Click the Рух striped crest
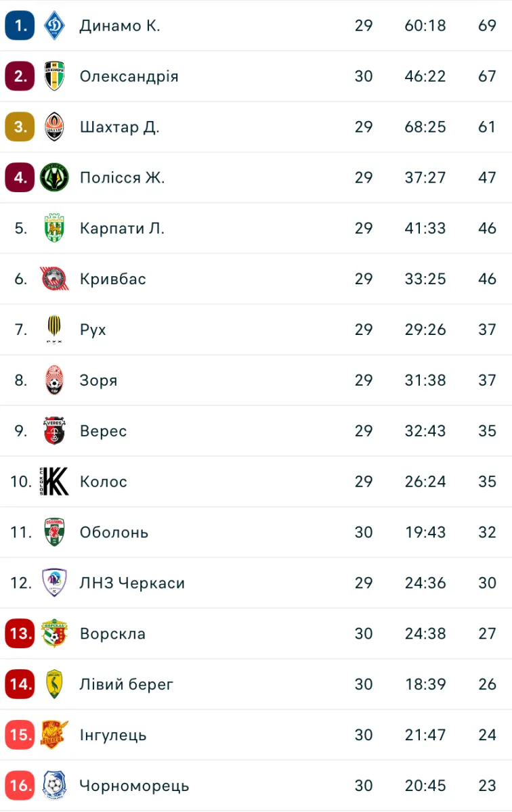 point(54,330)
